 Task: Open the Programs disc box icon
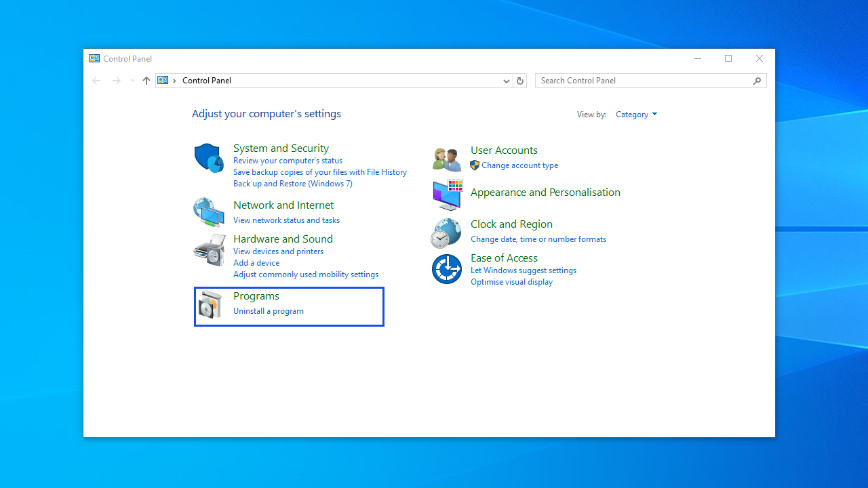[x=210, y=305]
